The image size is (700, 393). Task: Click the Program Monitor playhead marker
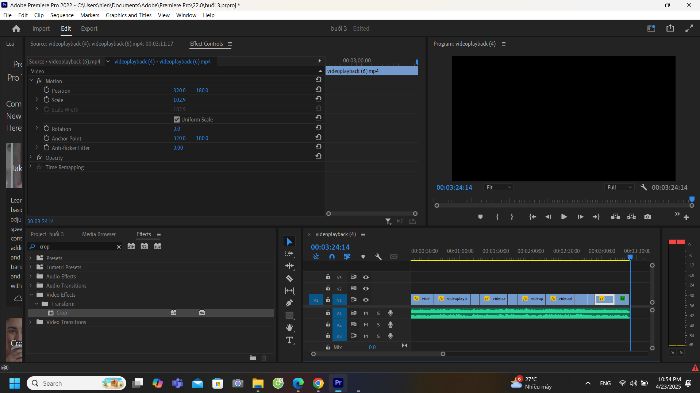[x=692, y=200]
